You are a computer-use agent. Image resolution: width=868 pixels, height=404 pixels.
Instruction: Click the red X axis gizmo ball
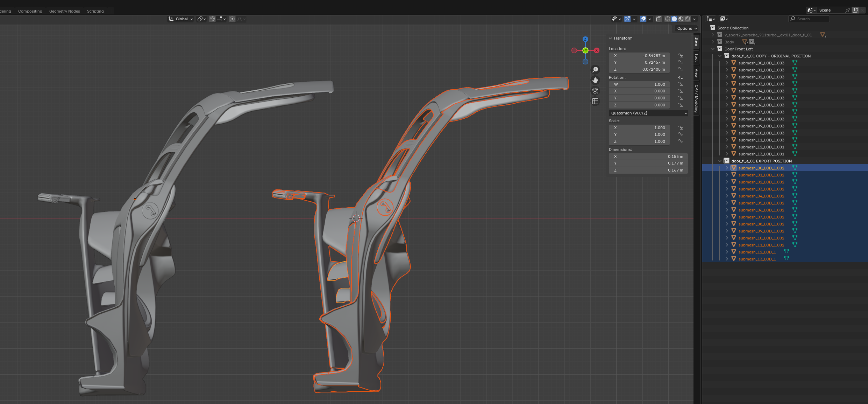(x=597, y=50)
